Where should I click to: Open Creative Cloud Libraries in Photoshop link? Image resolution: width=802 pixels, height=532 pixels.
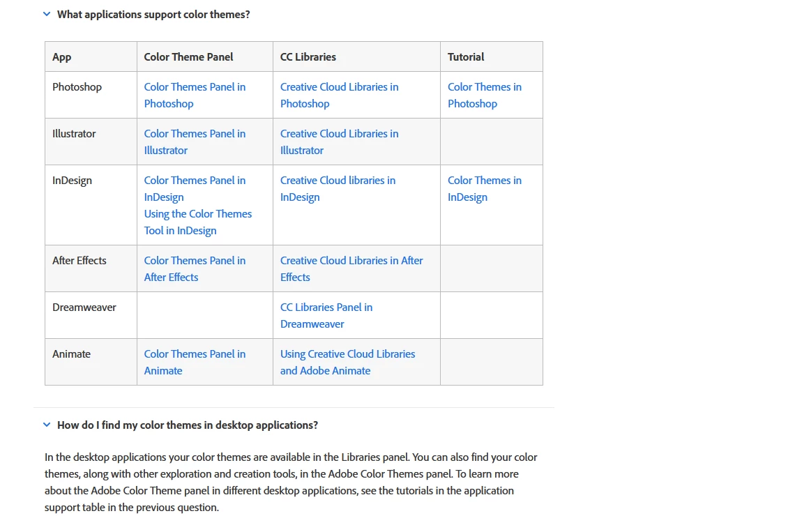(339, 95)
